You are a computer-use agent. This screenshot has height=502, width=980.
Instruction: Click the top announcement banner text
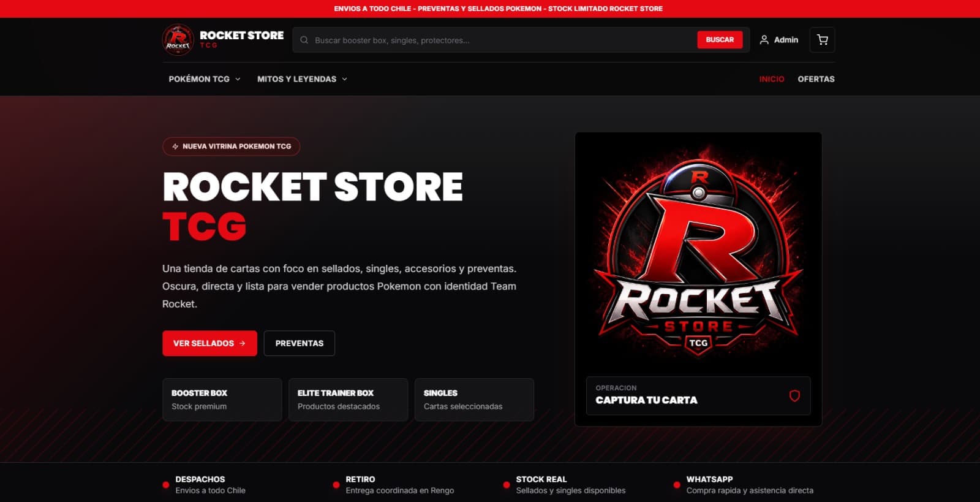coord(498,9)
